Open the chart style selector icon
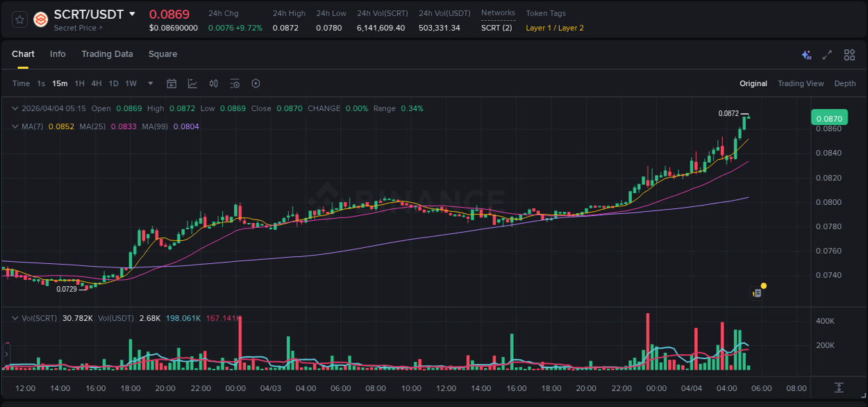The image size is (868, 407). click(192, 83)
